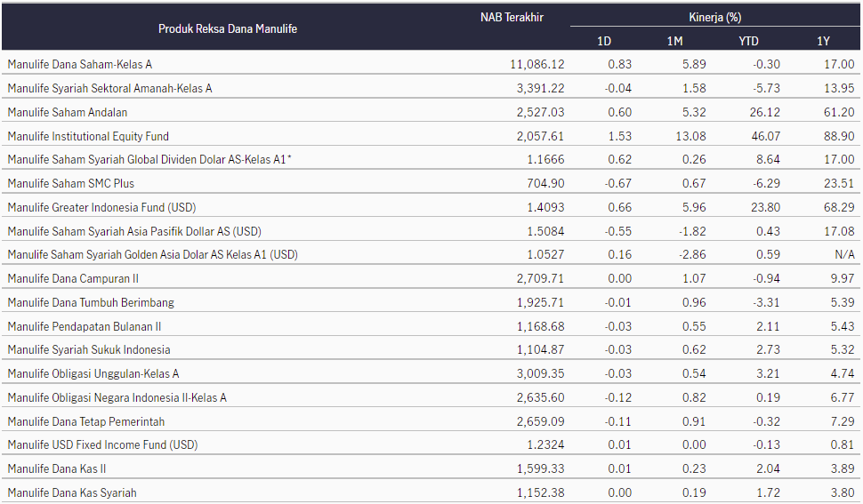Select Manulife Dana Tumbuh Berimbang name

(x=91, y=303)
